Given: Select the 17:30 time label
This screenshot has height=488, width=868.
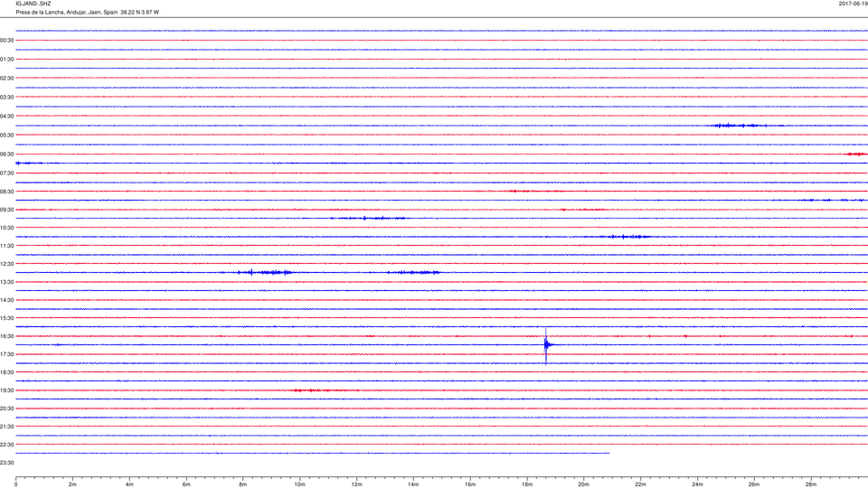Looking at the screenshot, I should pyautogui.click(x=7, y=354).
